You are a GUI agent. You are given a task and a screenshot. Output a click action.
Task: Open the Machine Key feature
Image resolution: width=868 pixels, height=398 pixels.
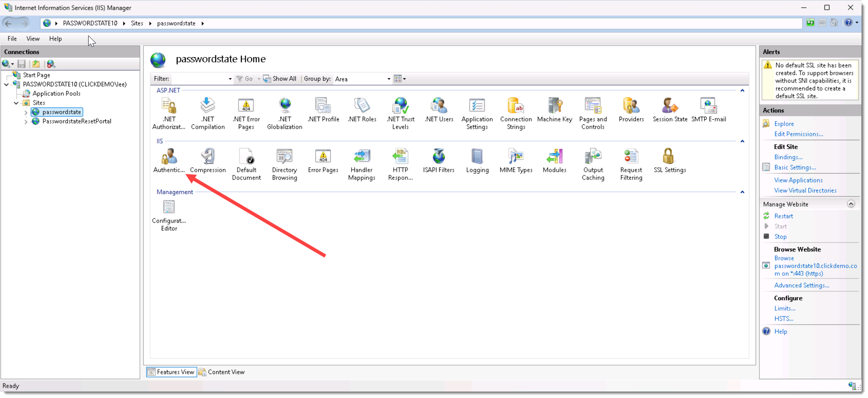pyautogui.click(x=555, y=110)
